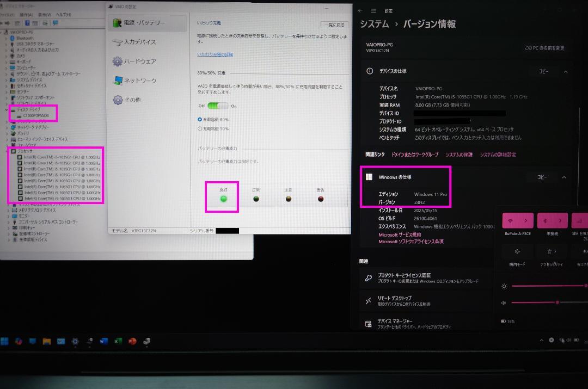Screen dimensions: 588x389
Task: Open Settings gear icon on taskbar
Action: (x=75, y=341)
